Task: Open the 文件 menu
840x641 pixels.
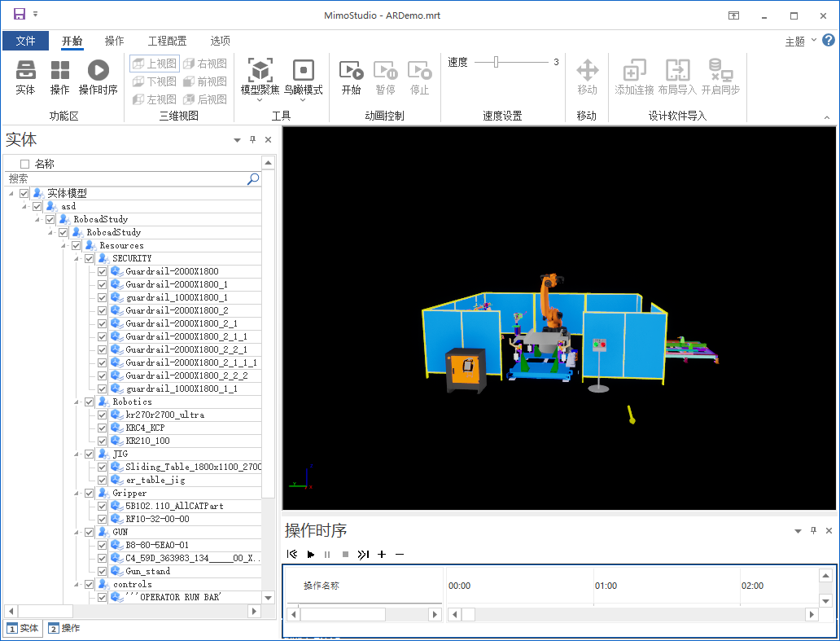Action: pos(25,41)
